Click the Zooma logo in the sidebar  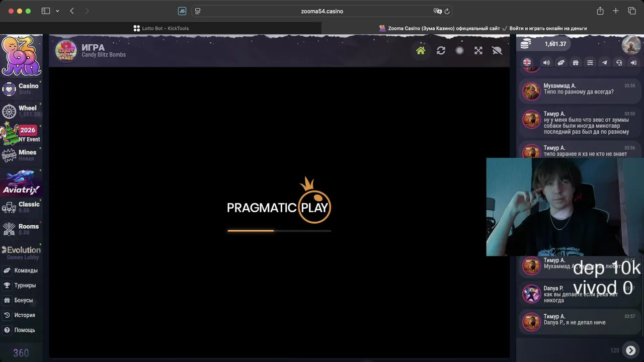(21, 56)
